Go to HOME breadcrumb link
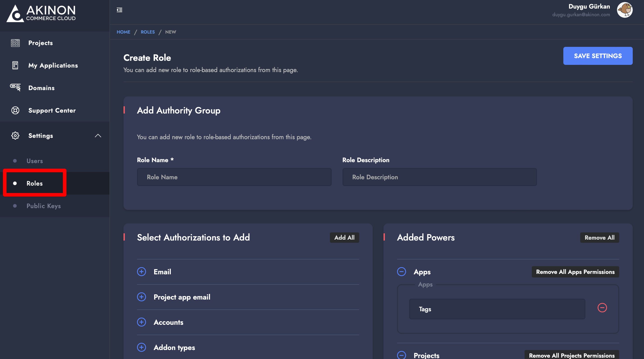Viewport: 644px width, 359px height. coord(123,32)
